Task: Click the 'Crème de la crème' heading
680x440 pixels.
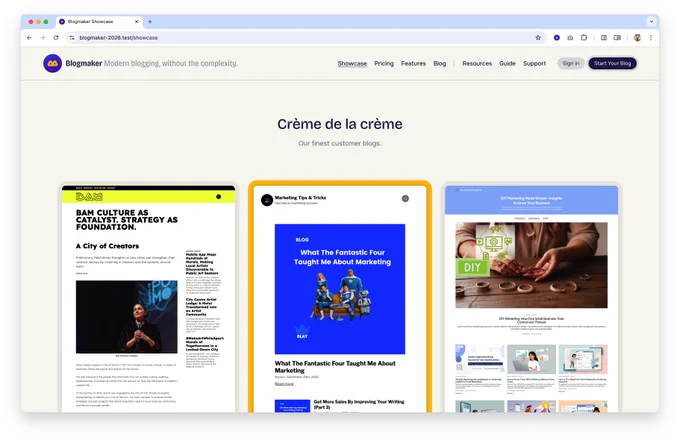Action: (x=340, y=124)
